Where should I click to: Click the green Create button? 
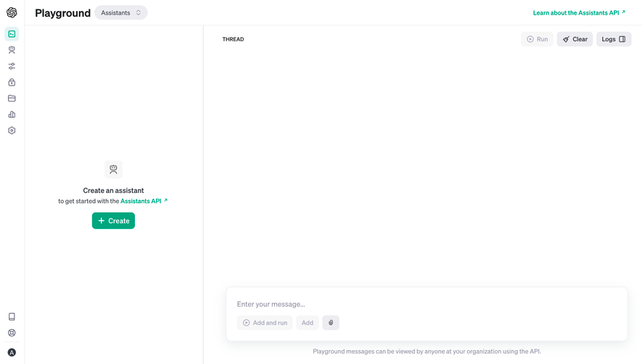point(113,220)
